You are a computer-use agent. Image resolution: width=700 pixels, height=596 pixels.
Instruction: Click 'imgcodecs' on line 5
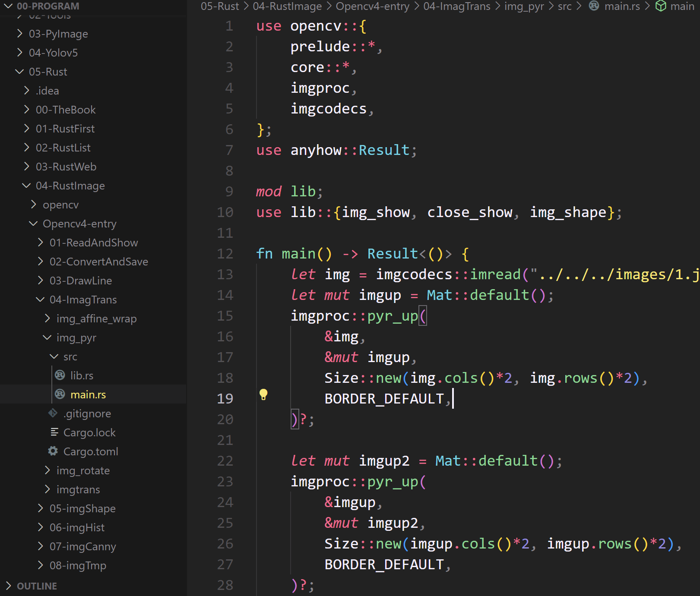(329, 109)
